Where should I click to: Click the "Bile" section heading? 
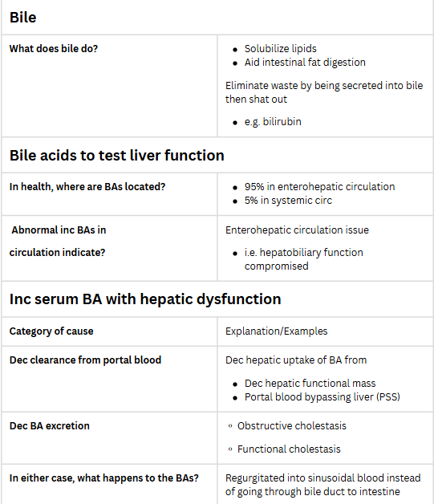(22, 18)
